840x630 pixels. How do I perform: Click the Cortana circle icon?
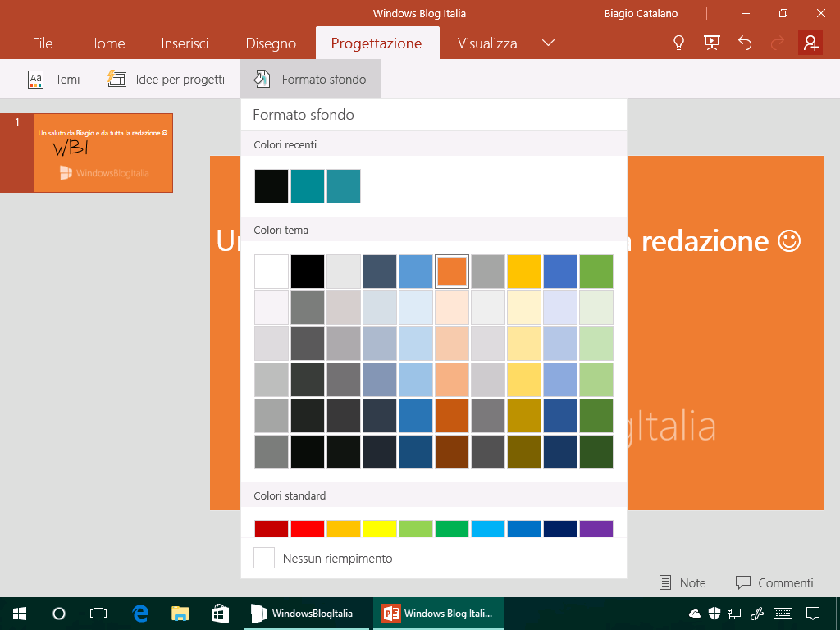[59, 614]
